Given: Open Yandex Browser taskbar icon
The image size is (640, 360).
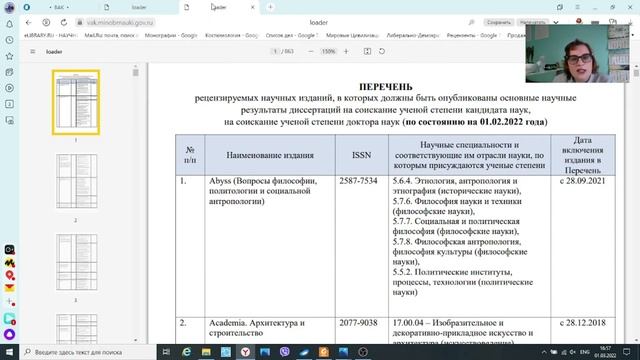Looking at the screenshot, I should [x=245, y=352].
